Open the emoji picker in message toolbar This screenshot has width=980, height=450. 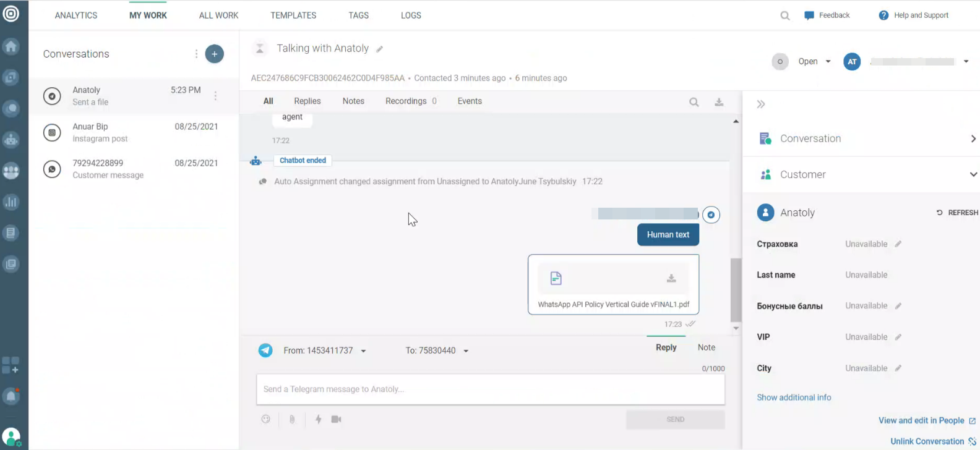(x=266, y=419)
